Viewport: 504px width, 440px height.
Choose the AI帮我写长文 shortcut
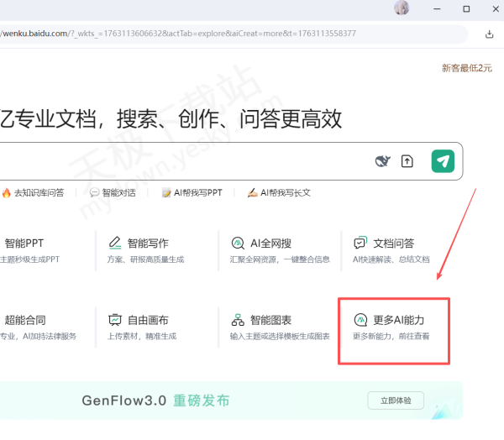279,192
